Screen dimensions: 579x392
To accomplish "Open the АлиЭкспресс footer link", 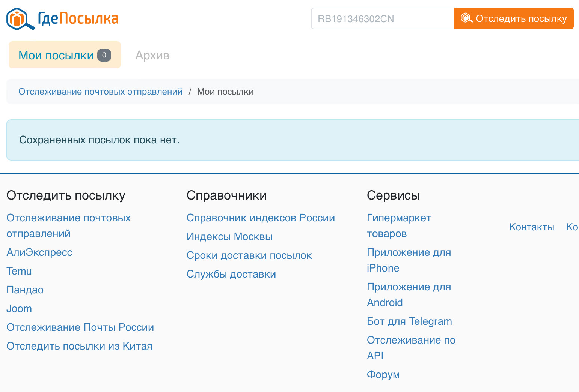I will click(x=39, y=252).
